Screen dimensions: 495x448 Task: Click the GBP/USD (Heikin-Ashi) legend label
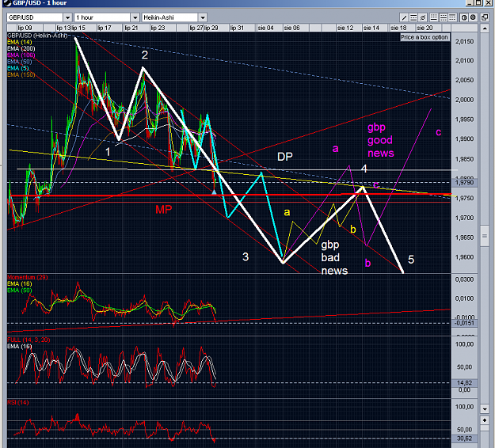coord(37,36)
